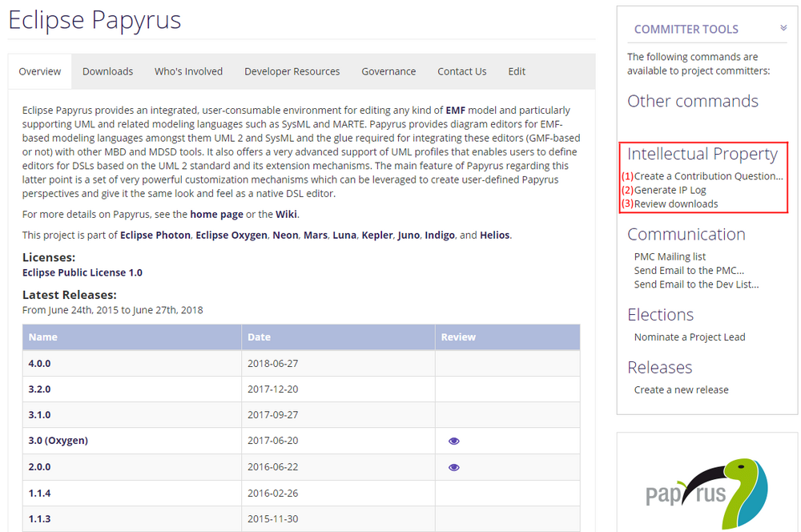Click the Papyrus bird logo image
The height and width of the screenshot is (532, 801).
click(x=707, y=494)
